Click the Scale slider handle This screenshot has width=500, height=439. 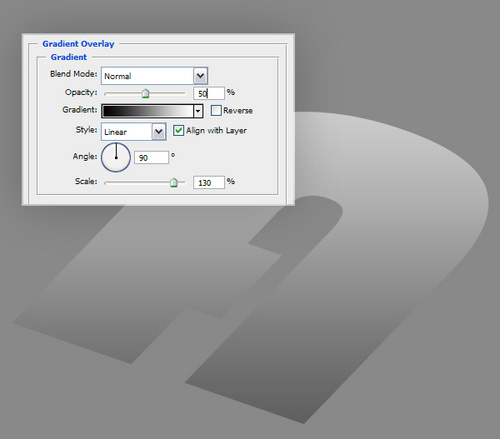[174, 182]
